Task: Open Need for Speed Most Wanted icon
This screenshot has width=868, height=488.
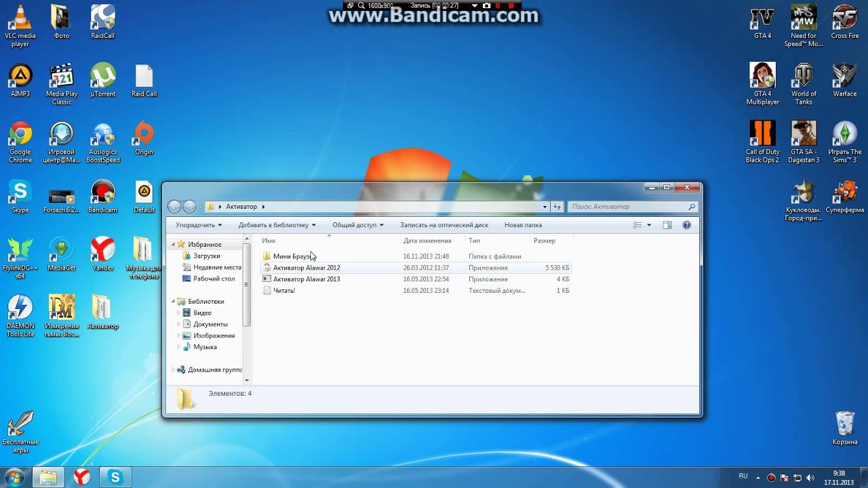Action: (x=804, y=26)
